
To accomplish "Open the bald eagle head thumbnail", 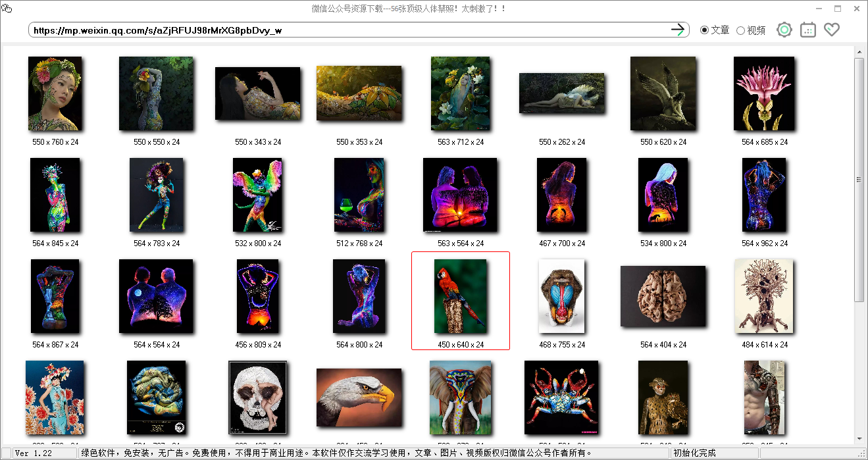I will (x=359, y=397).
